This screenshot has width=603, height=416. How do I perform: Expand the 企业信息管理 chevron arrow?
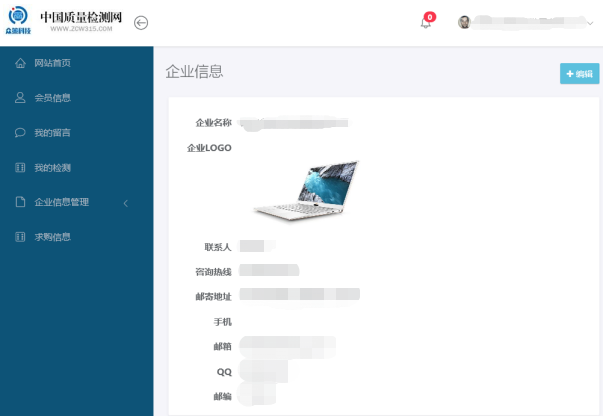(x=125, y=203)
